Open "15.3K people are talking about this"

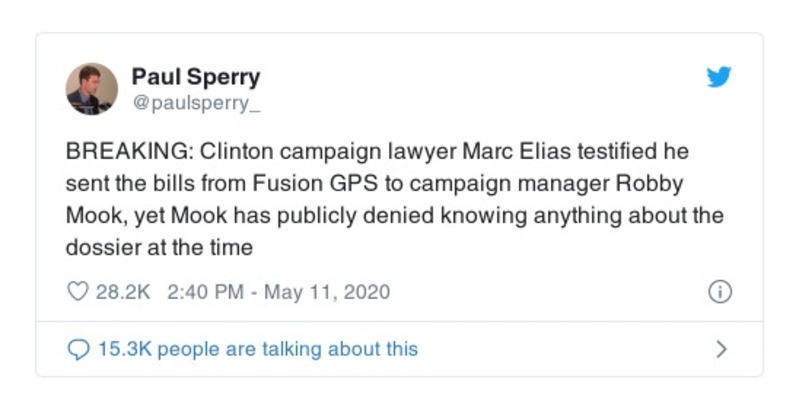[x=257, y=349]
